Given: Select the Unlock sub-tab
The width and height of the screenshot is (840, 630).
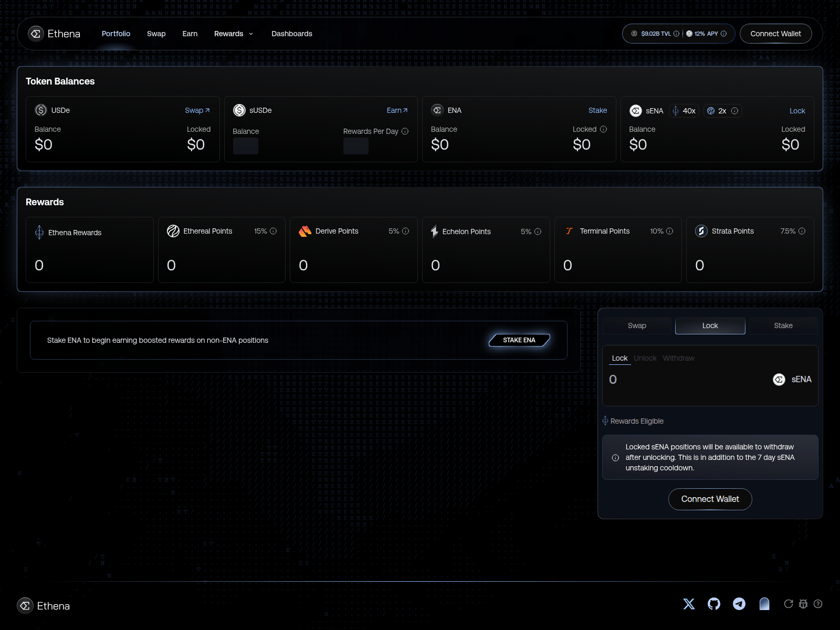Looking at the screenshot, I should 645,358.
